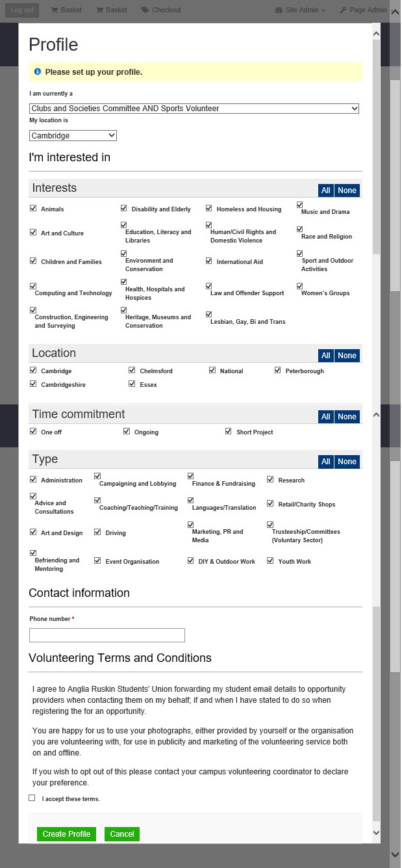402x868 pixels.
Task: Click the modal scrollbar down arrow
Action: (376, 832)
